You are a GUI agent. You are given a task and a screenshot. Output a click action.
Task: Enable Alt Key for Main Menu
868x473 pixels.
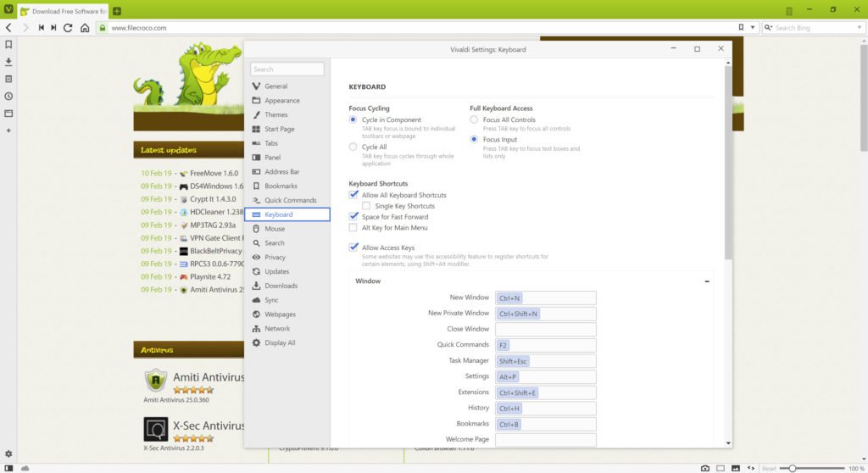(353, 228)
